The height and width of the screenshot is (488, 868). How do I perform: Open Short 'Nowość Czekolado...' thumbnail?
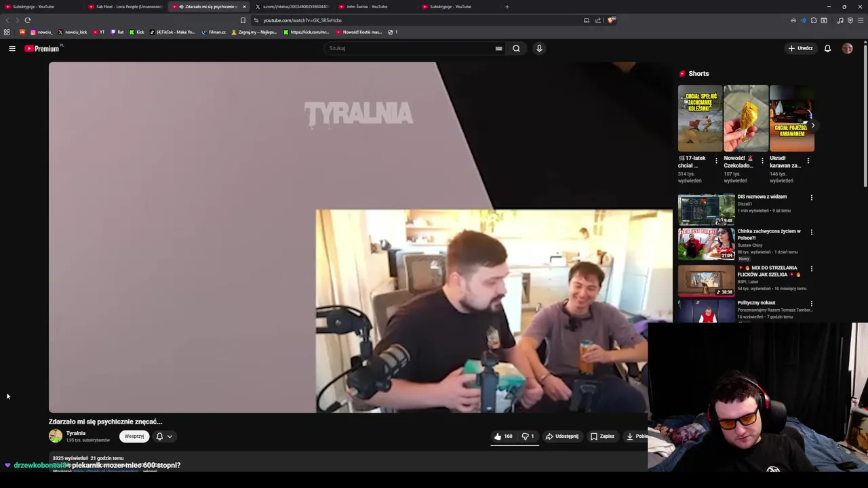(x=746, y=119)
